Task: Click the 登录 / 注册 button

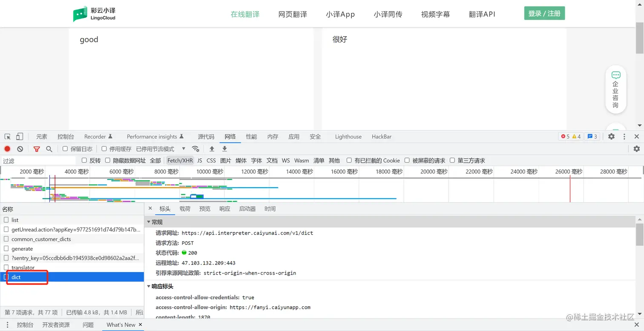Action: (544, 13)
